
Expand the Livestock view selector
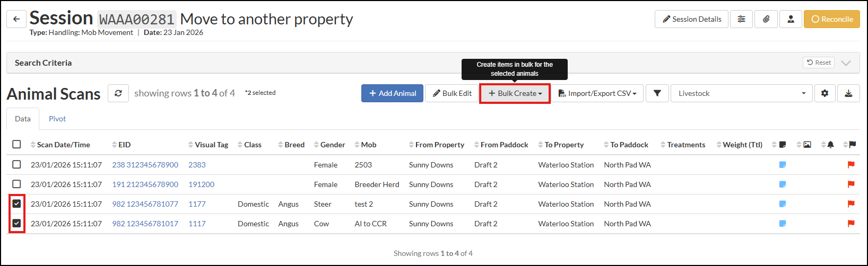tap(741, 93)
